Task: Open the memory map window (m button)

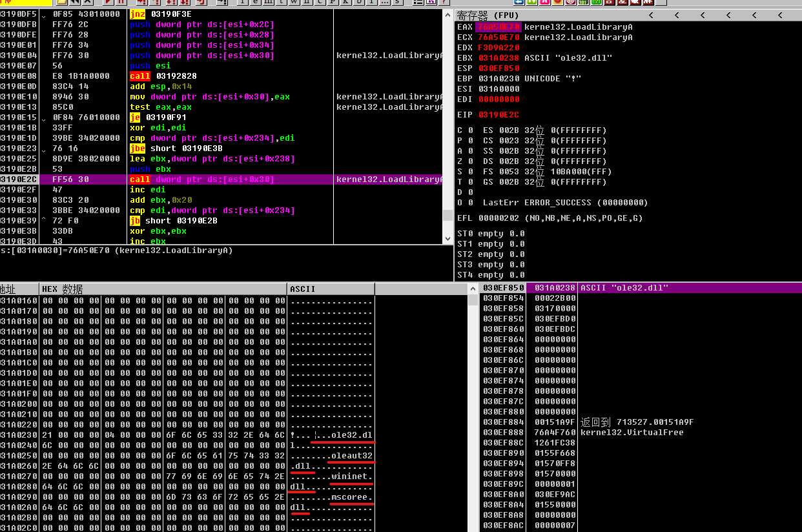Action: point(268,2)
